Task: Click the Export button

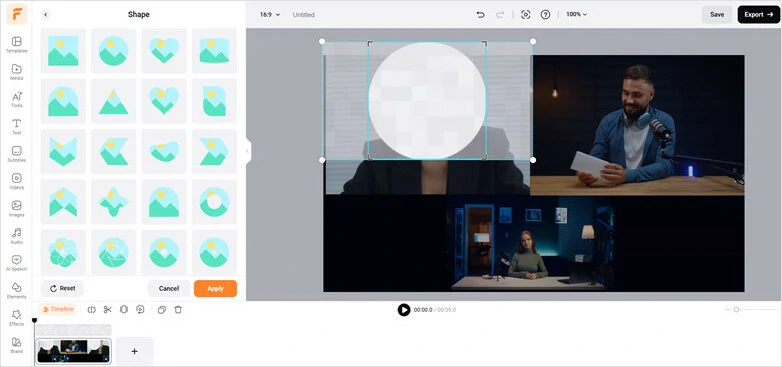Action: coord(759,14)
